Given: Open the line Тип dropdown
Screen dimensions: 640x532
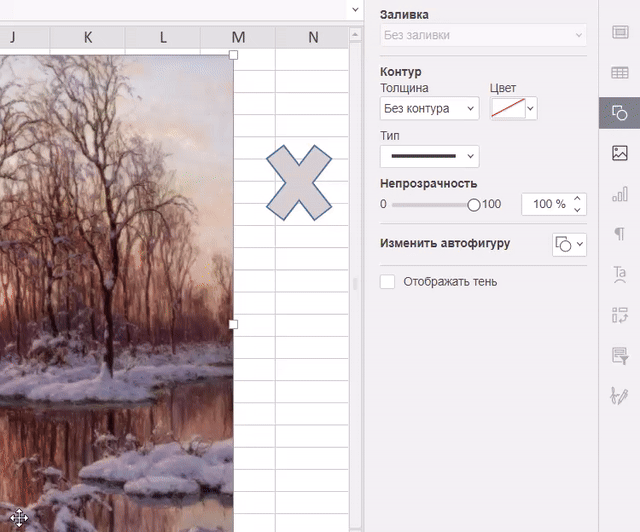Looking at the screenshot, I should tap(429, 156).
